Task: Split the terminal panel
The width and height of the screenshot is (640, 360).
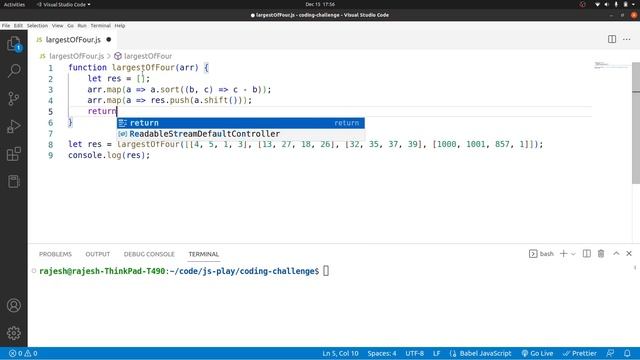Action: click(587, 253)
